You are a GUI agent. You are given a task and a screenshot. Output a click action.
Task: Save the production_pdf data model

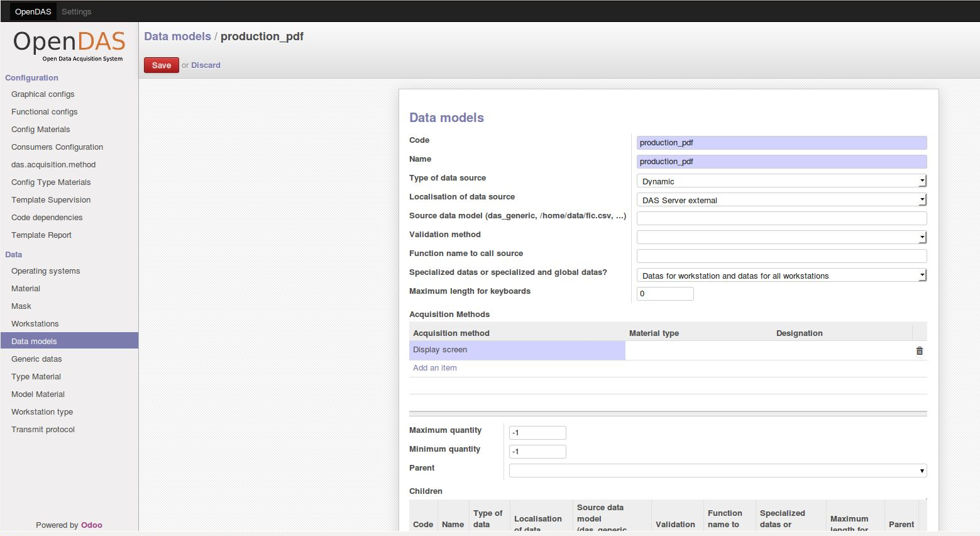(x=162, y=65)
